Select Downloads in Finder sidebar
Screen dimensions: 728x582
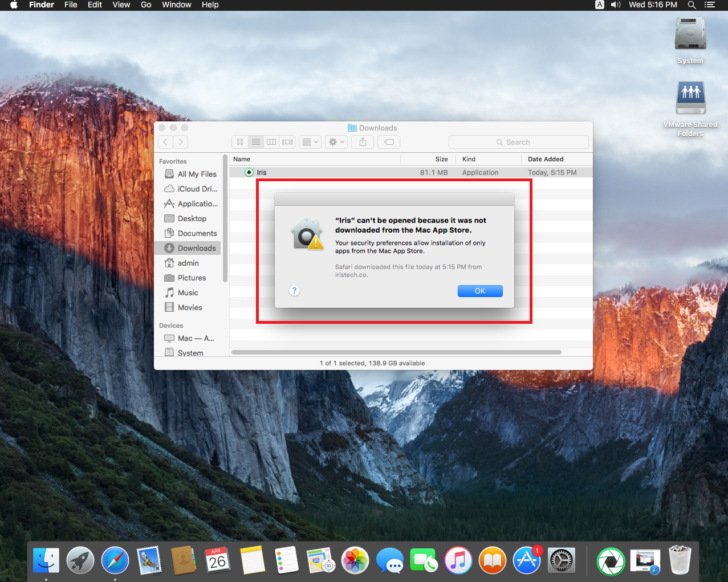(188, 248)
